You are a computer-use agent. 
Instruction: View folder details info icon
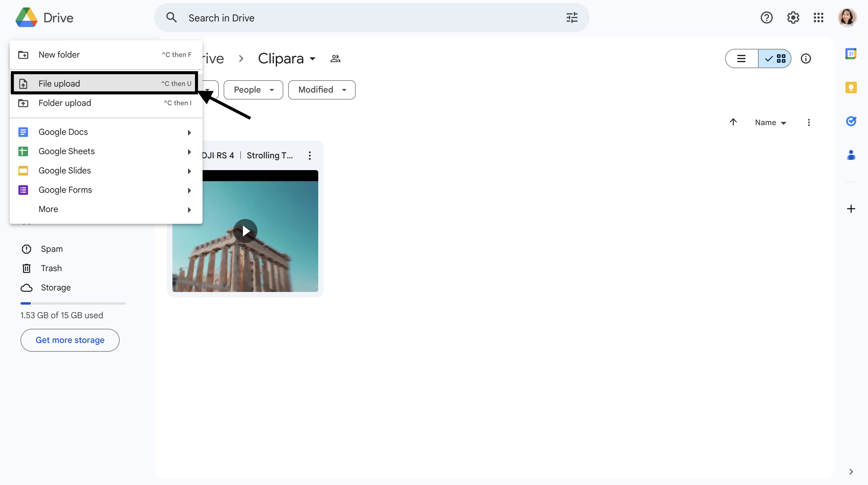[x=806, y=58]
